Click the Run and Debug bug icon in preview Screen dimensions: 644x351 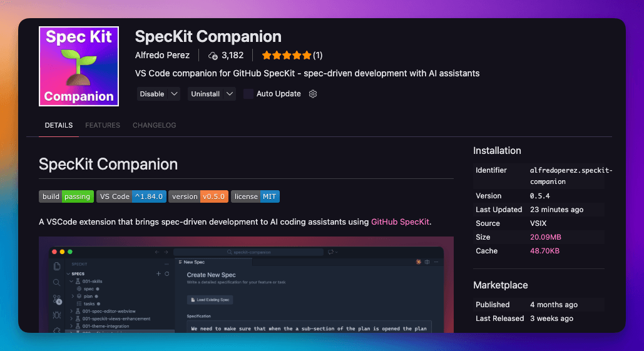pos(57,315)
